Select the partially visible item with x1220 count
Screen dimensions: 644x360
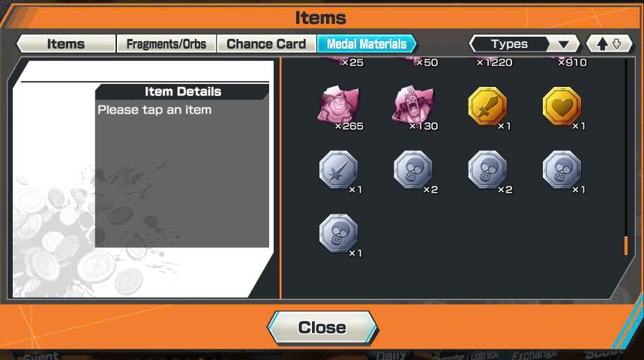pyautogui.click(x=491, y=62)
